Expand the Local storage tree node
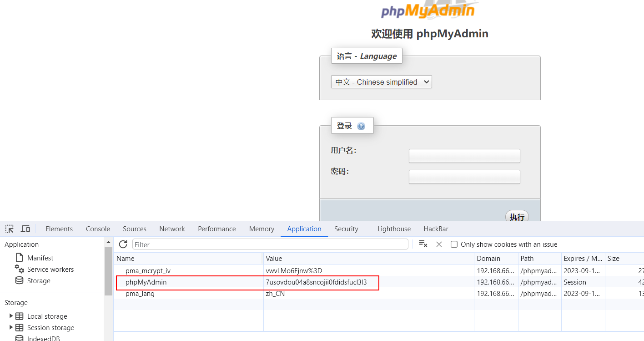Image resolution: width=644 pixels, height=341 pixels. 11,316
